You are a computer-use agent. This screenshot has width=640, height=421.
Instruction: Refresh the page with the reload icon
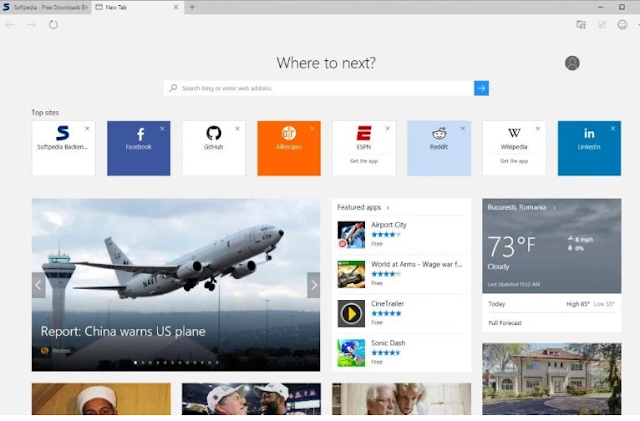click(x=53, y=25)
